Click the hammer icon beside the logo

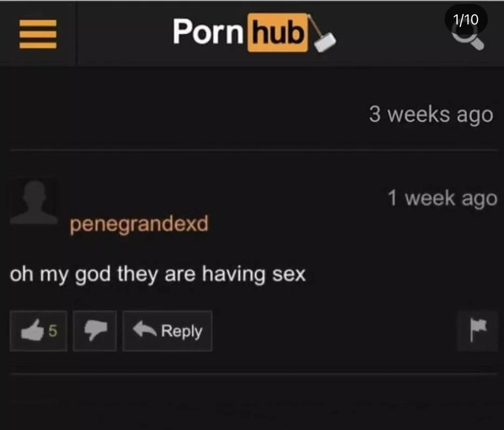point(322,33)
